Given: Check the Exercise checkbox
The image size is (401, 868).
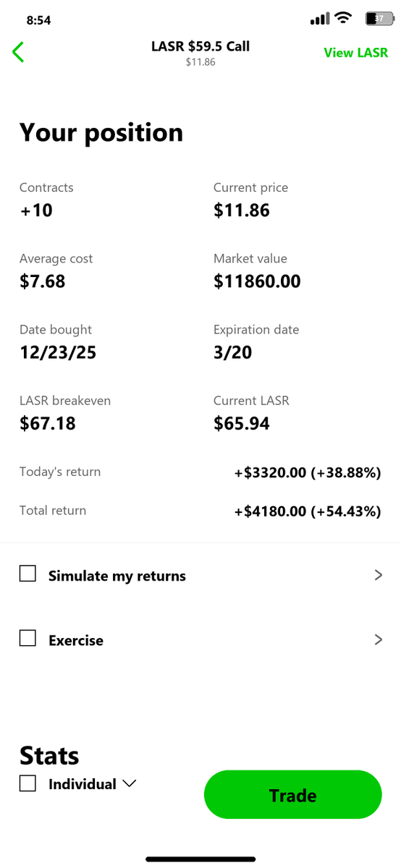Looking at the screenshot, I should point(28,639).
